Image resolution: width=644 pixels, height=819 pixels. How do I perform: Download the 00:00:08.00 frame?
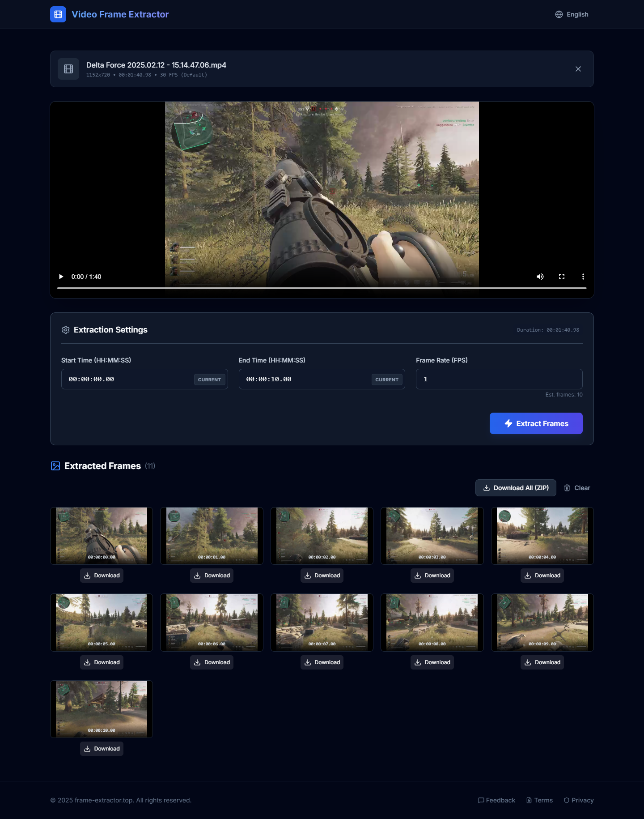point(432,662)
